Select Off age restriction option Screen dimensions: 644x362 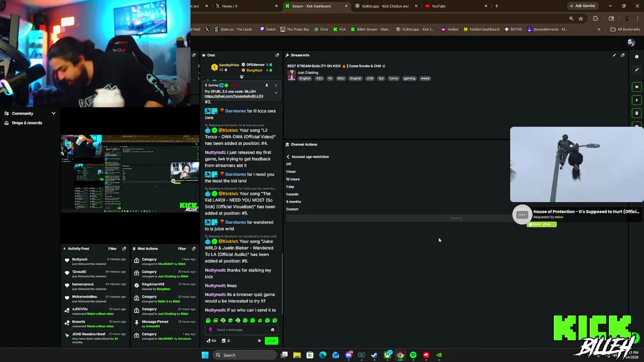pyautogui.click(x=289, y=164)
